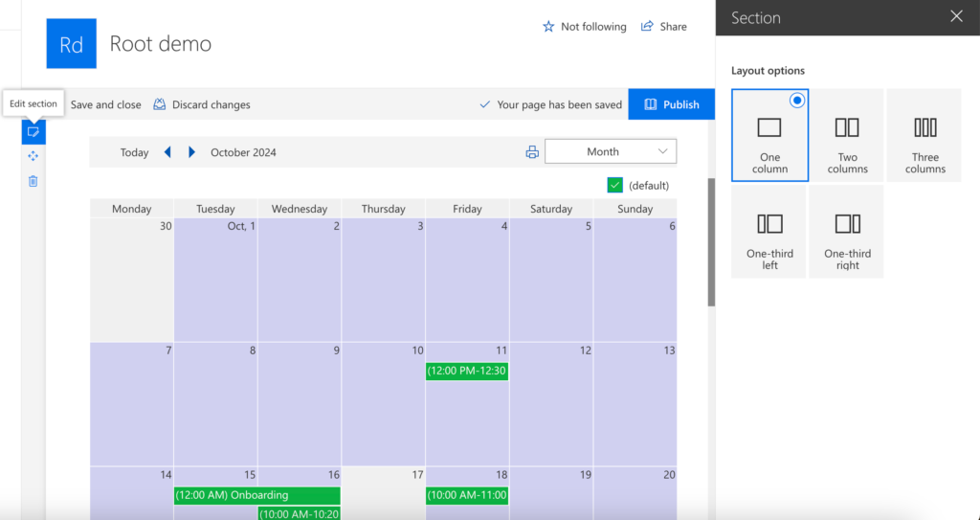Click the Monday column header
The image size is (980, 520).
(131, 209)
